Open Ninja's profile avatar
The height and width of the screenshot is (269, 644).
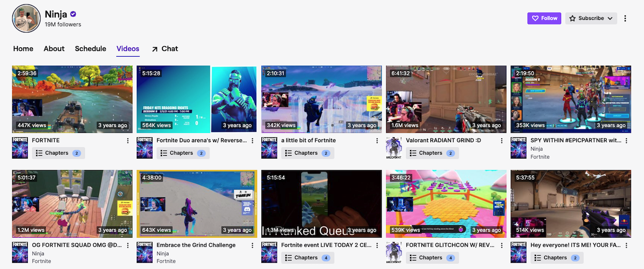(26, 18)
